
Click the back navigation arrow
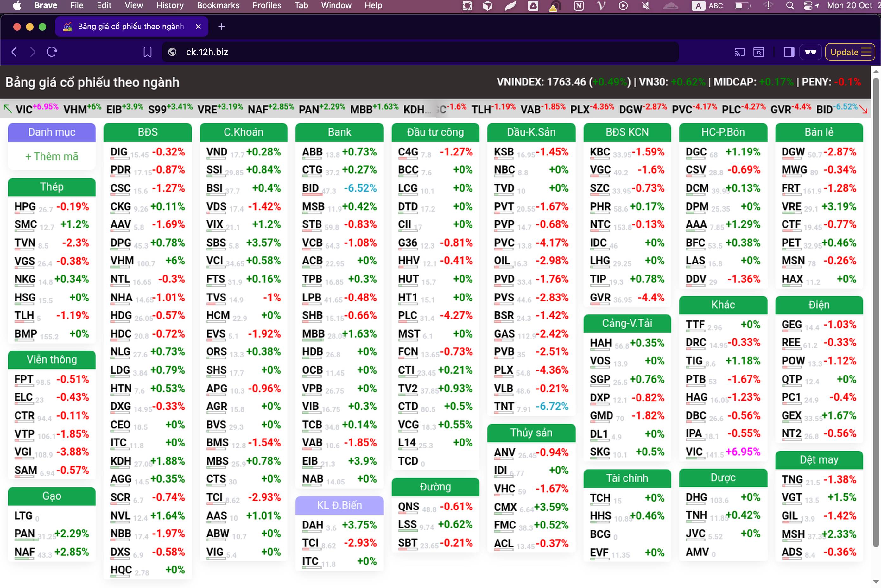pos(14,52)
